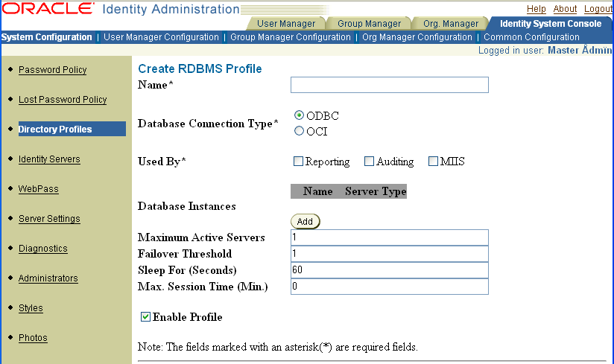Check the Reporting checkbox

click(298, 161)
